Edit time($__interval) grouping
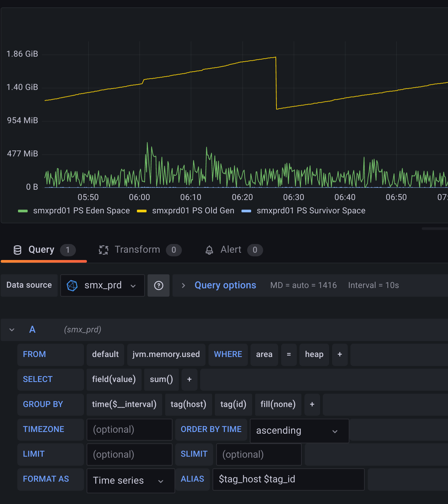The height and width of the screenshot is (504, 448). [x=124, y=404]
